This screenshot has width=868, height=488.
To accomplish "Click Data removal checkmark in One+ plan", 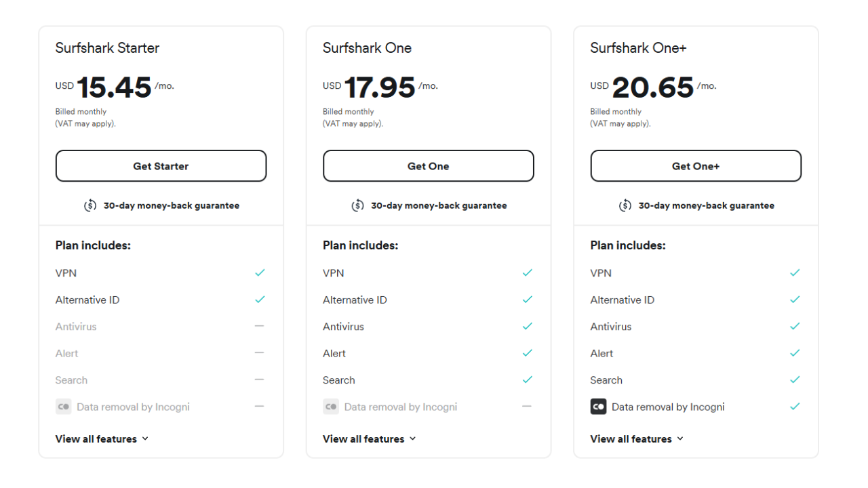I will (795, 407).
